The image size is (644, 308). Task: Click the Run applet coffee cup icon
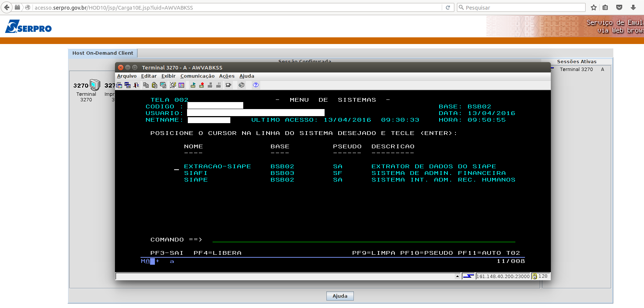228,85
